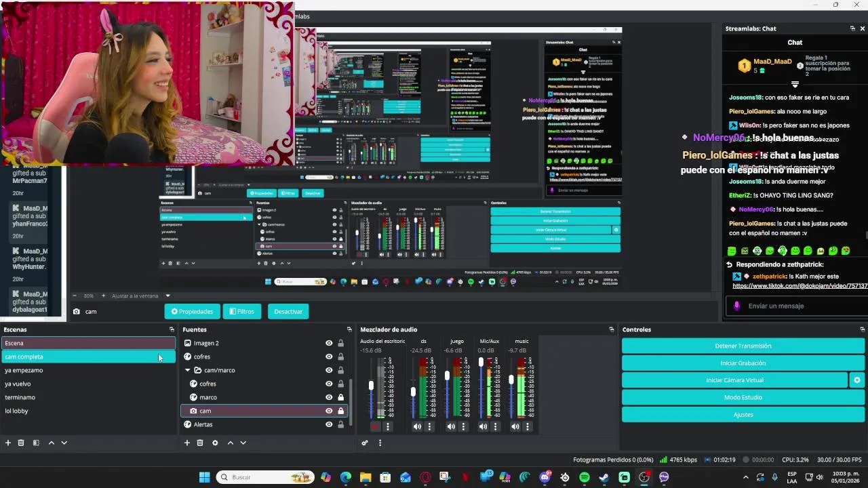Switch to lol lobby scene
The image size is (868, 488).
pyautogui.click(x=88, y=411)
